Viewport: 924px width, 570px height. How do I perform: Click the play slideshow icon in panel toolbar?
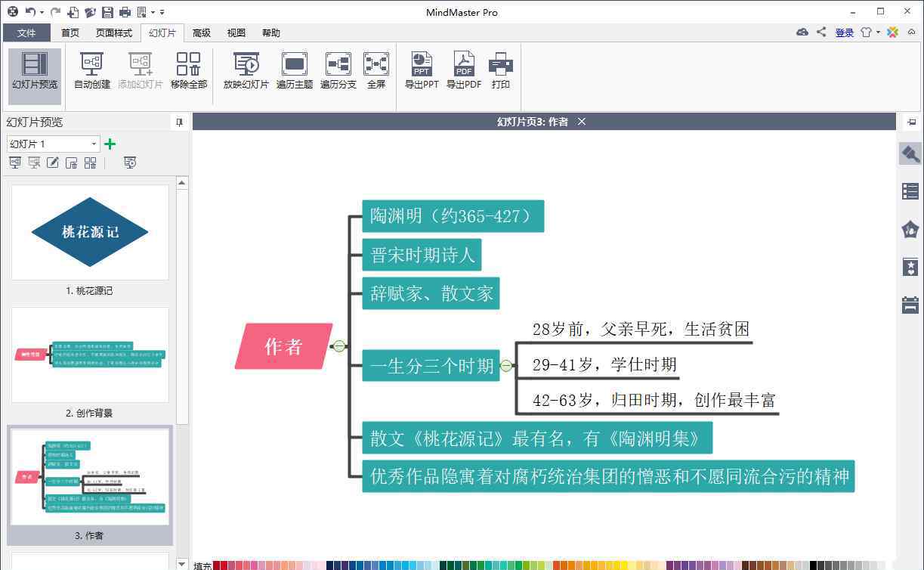(x=130, y=163)
